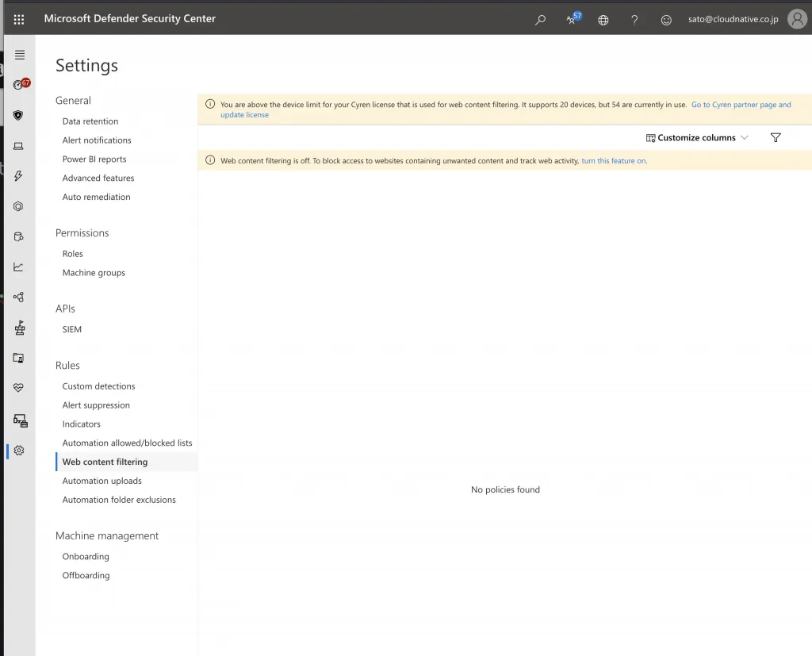812x656 pixels.
Task: Expand the hamburger navigation menu
Action: [x=20, y=55]
